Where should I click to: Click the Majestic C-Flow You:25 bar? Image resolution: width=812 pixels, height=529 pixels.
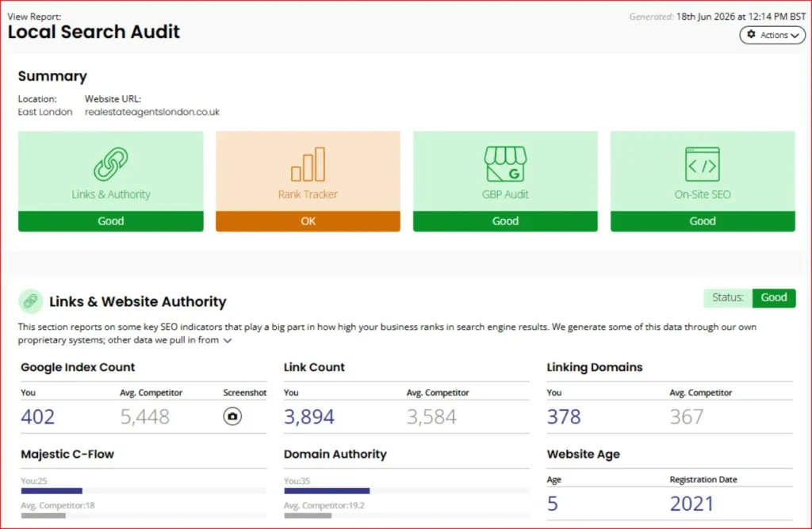(52, 491)
